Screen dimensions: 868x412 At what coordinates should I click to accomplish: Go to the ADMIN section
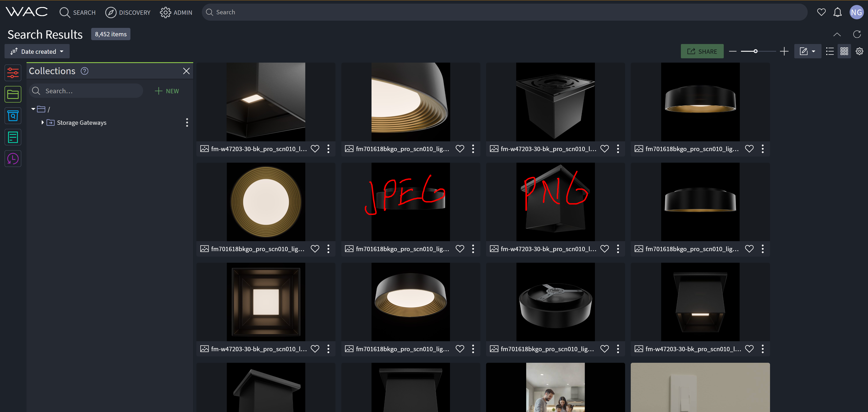(176, 12)
